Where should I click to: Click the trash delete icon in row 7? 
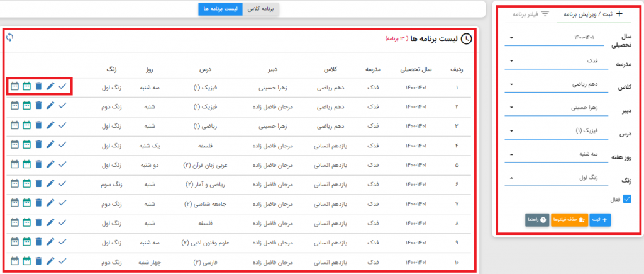(x=38, y=205)
